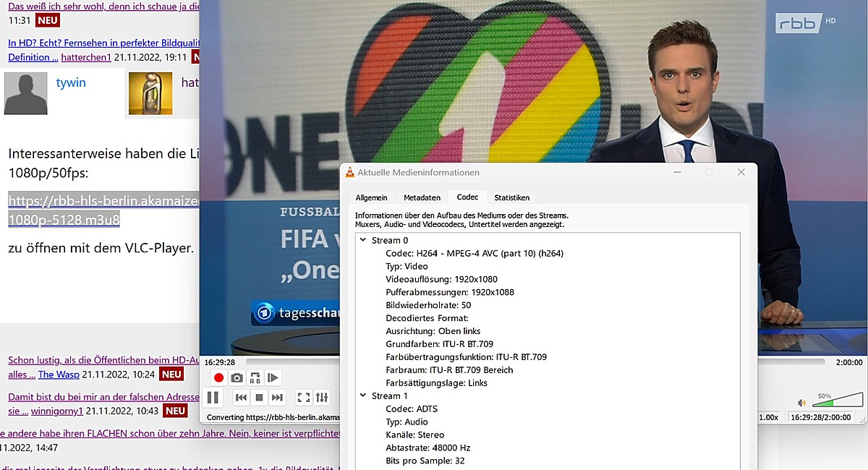
Task: Select the Farbübertragungsfunktion row
Action: 466,357
